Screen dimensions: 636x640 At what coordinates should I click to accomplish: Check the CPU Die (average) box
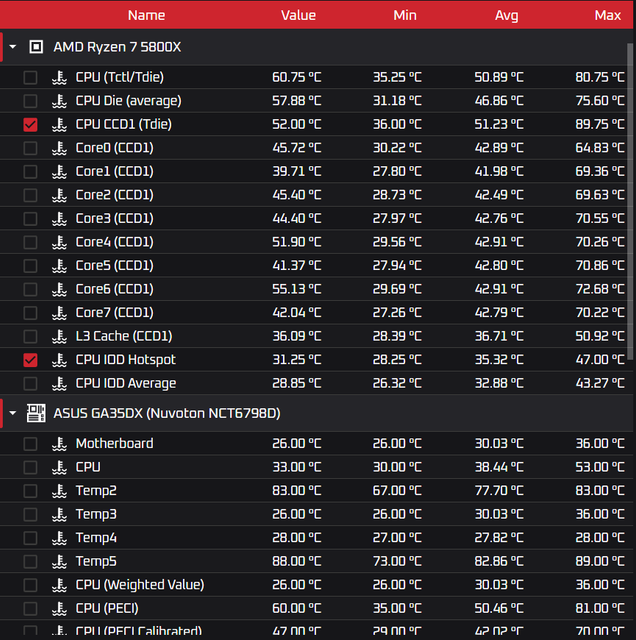click(30, 101)
